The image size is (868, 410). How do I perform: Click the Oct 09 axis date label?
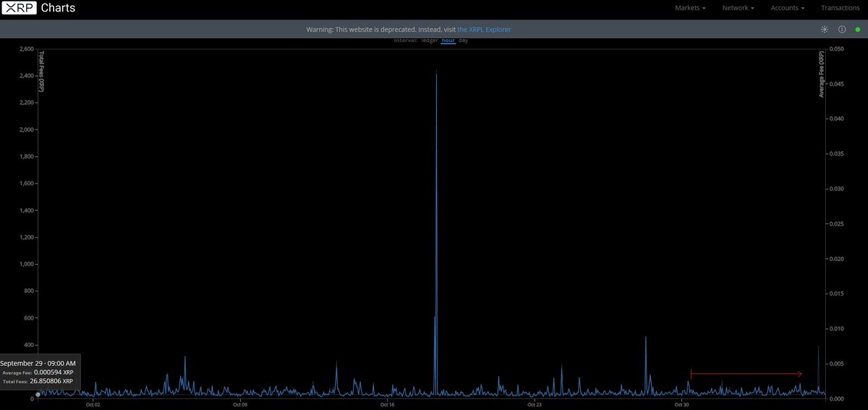coord(240,405)
